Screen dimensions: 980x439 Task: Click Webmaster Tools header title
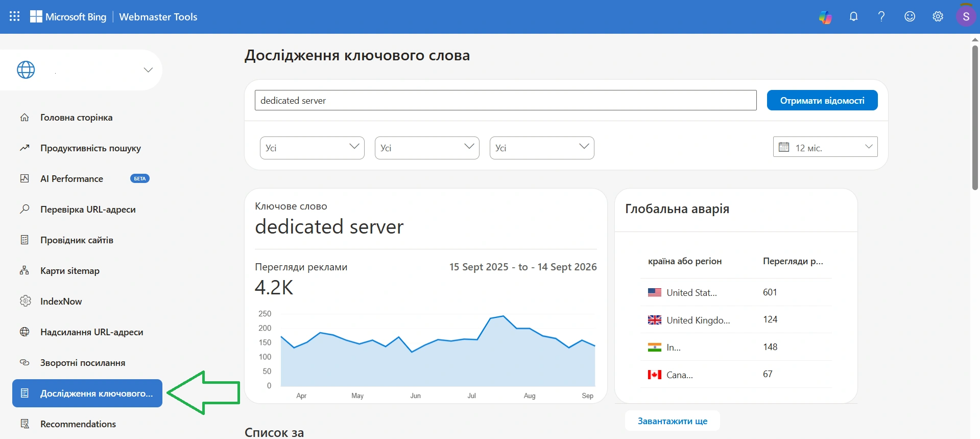coord(158,17)
